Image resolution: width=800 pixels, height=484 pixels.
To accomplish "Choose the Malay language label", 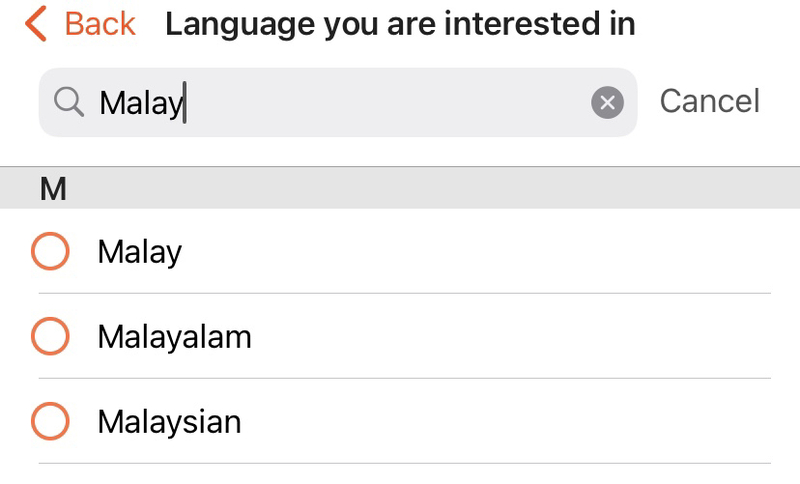I will point(139,252).
